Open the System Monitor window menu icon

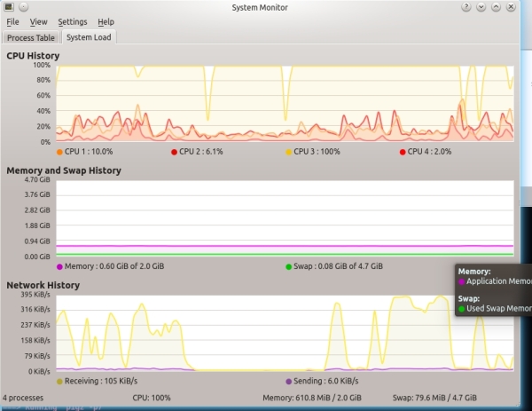(x=9, y=7)
